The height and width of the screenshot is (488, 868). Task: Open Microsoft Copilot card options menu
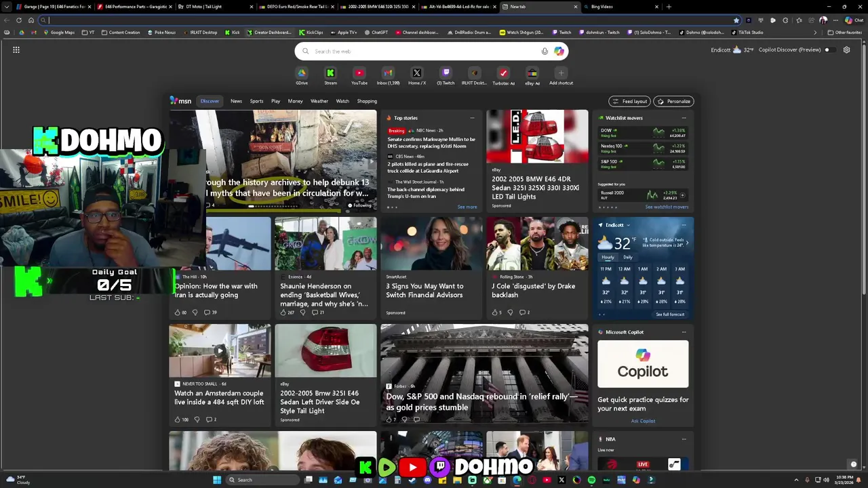coord(684,332)
